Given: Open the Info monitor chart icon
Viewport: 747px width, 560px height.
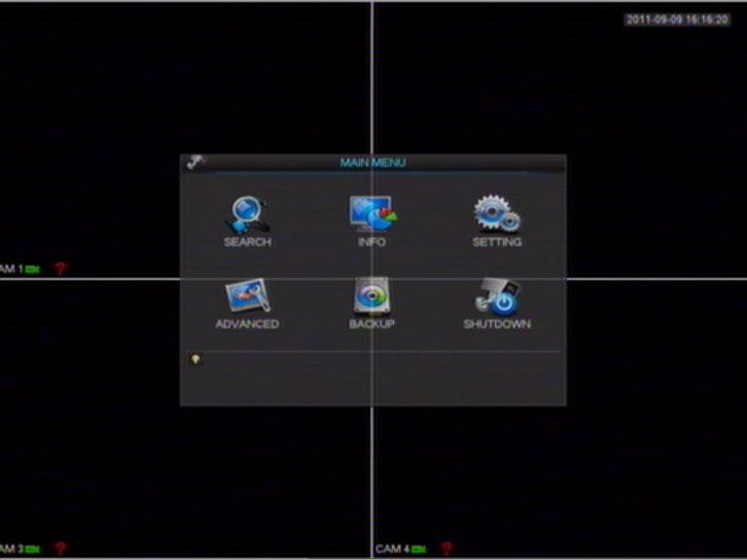Looking at the screenshot, I should pyautogui.click(x=372, y=215).
